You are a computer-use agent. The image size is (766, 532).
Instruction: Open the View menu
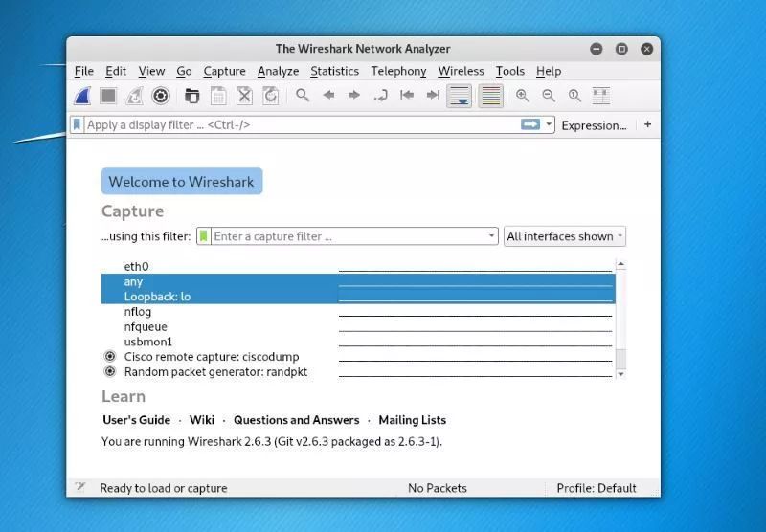click(x=151, y=71)
